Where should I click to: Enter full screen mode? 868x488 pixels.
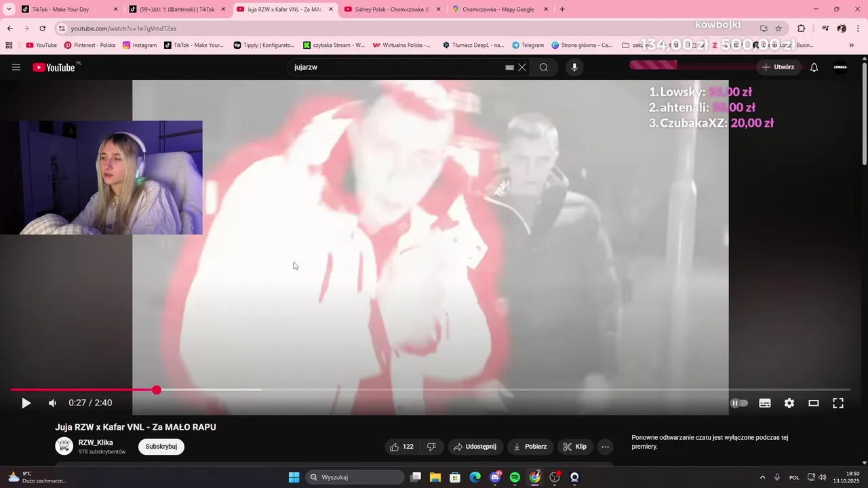838,403
